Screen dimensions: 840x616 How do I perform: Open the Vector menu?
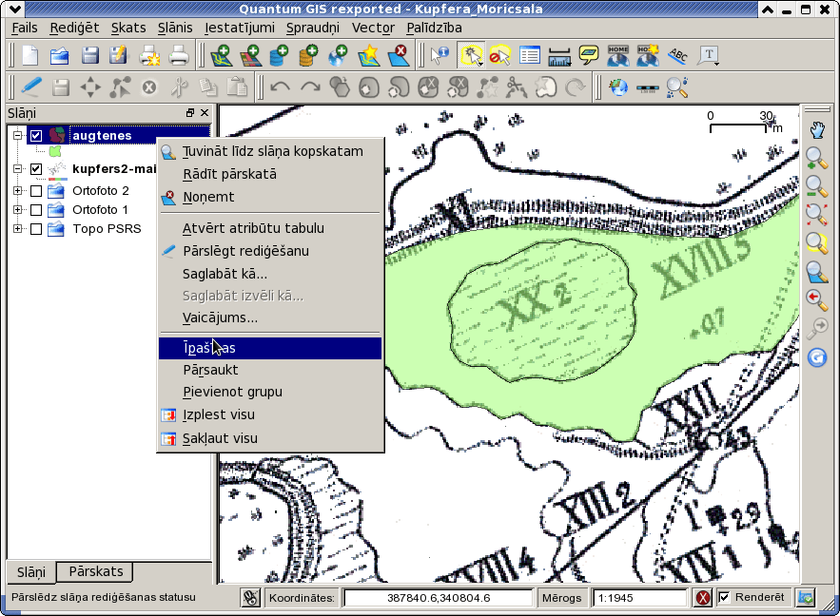[373, 28]
